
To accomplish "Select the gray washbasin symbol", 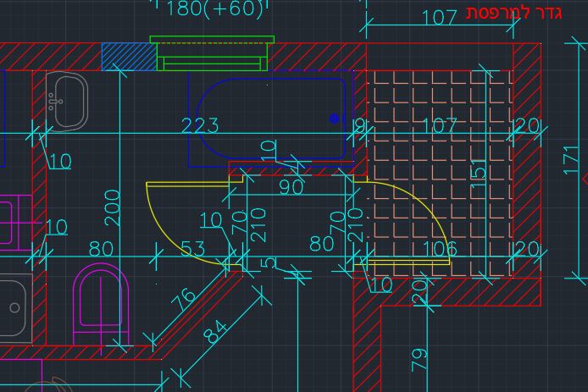I will [67, 102].
